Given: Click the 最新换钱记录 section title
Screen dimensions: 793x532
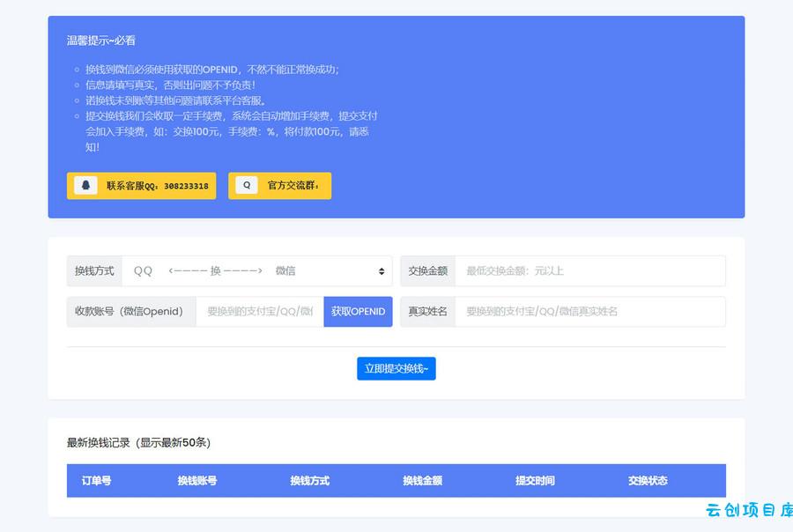Looking at the screenshot, I should click(138, 442).
